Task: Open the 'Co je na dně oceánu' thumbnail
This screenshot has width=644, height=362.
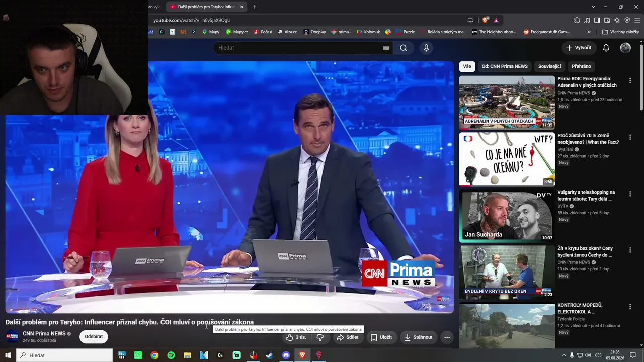Action: (x=507, y=159)
